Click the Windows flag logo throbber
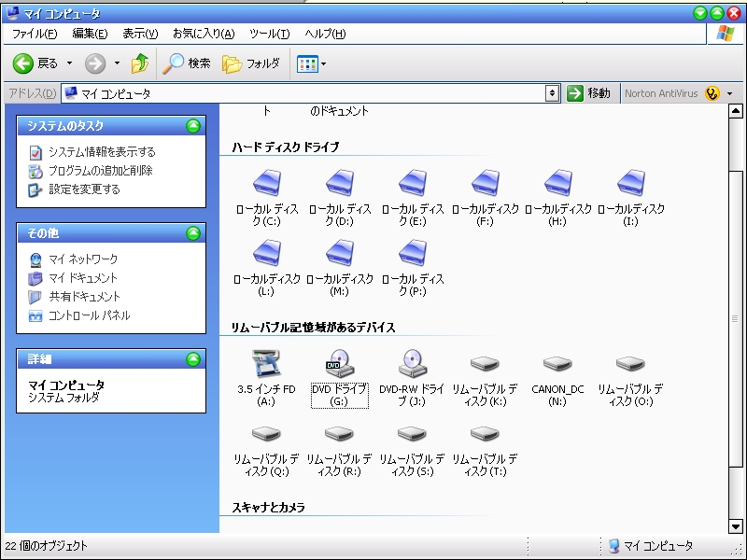 click(x=726, y=34)
